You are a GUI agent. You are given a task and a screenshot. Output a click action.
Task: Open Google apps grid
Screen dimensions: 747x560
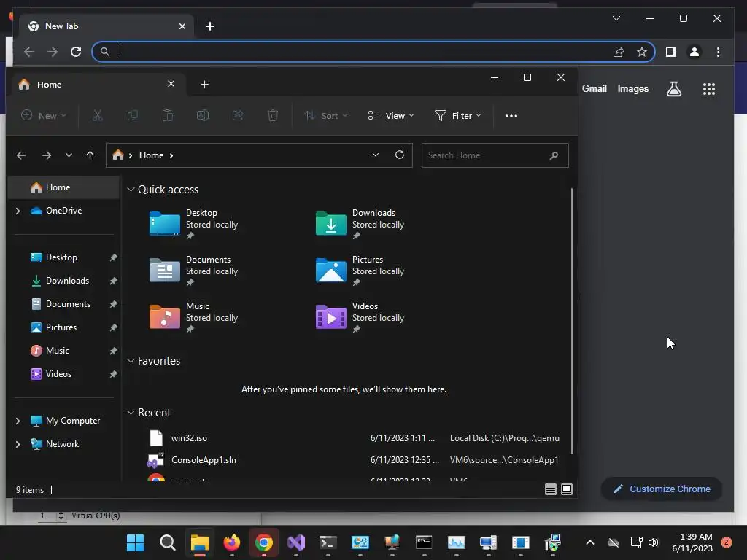click(709, 89)
